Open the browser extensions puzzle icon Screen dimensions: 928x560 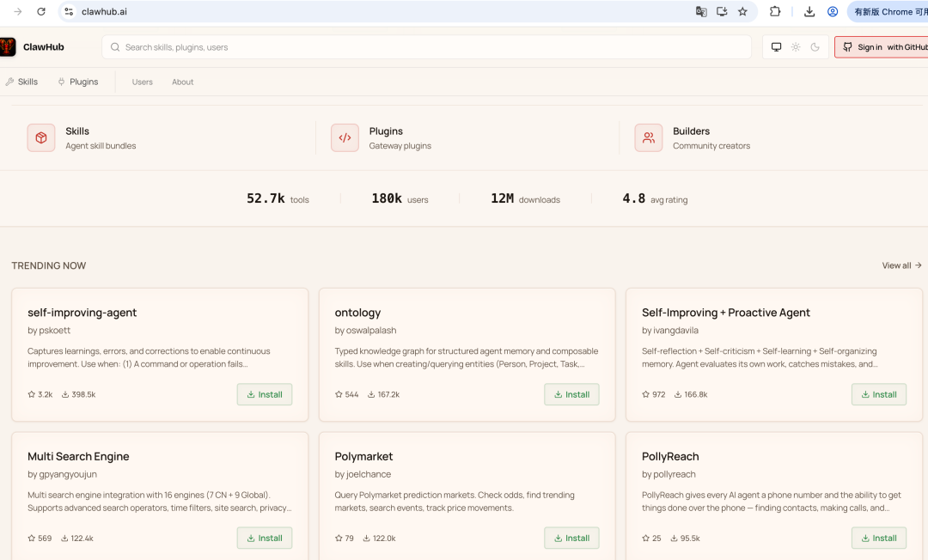pyautogui.click(x=775, y=11)
